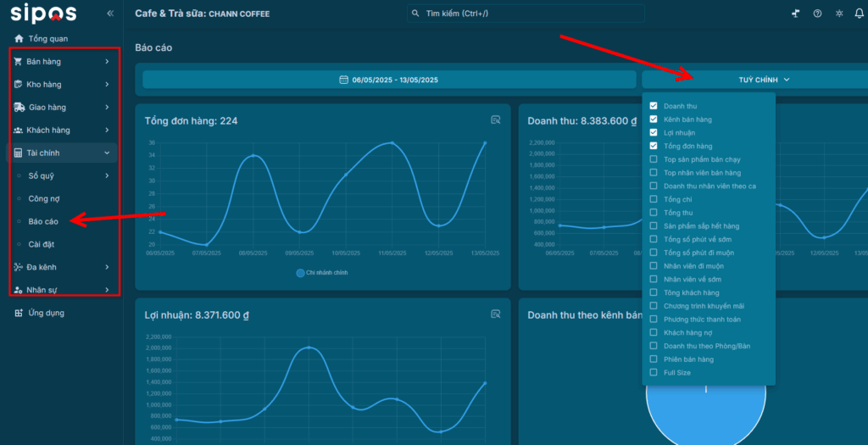The width and height of the screenshot is (868, 445).
Task: Collapse Tài chính menu chevron
Action: [x=107, y=153]
